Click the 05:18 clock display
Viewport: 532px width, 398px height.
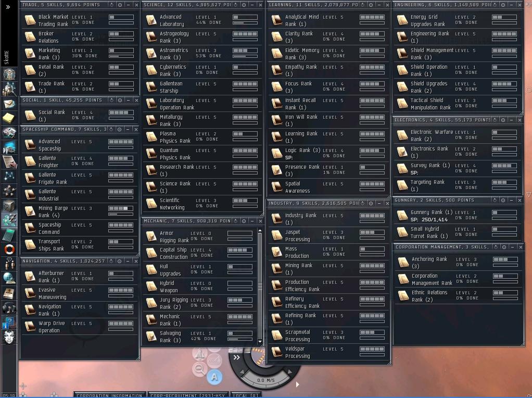pyautogui.click(x=8, y=395)
